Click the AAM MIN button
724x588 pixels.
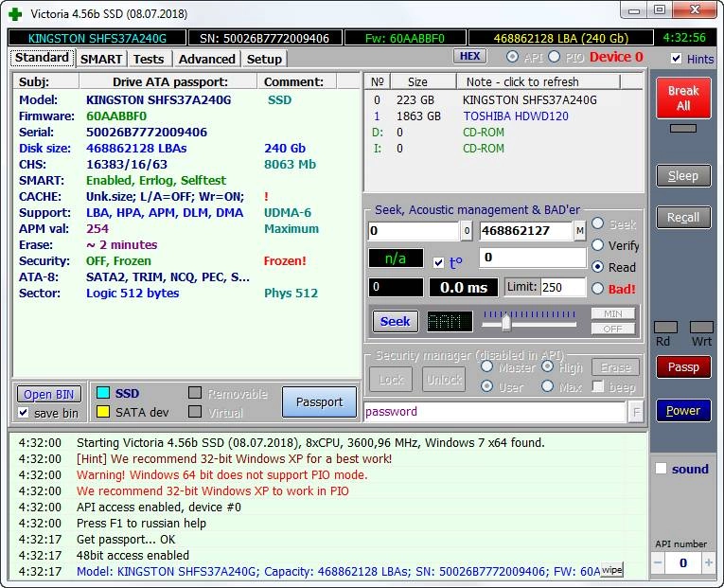612,313
